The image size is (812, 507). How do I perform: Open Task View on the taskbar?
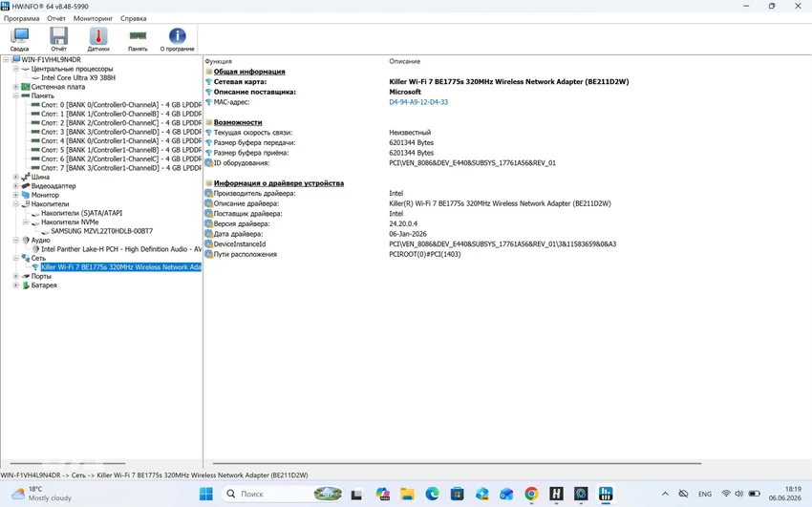click(356, 494)
